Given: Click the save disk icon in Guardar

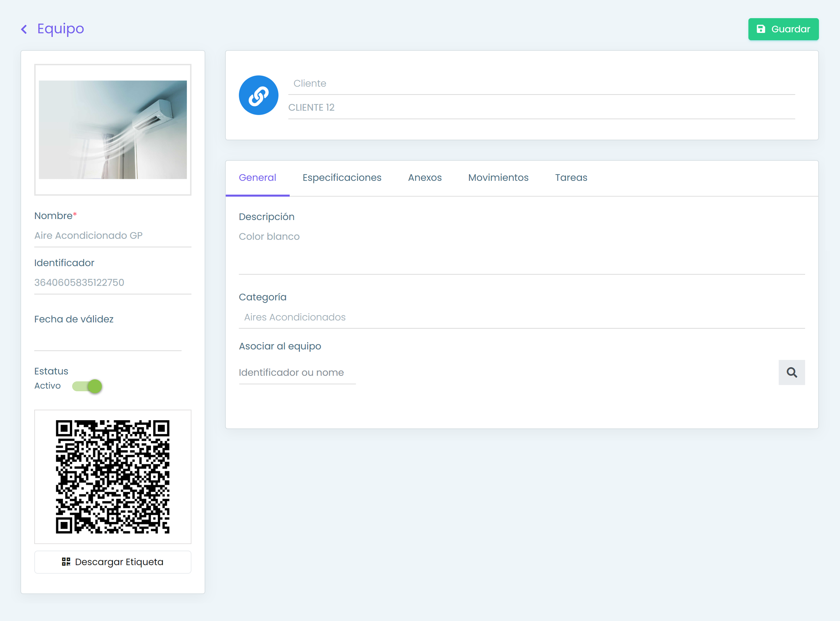Looking at the screenshot, I should click(x=761, y=29).
